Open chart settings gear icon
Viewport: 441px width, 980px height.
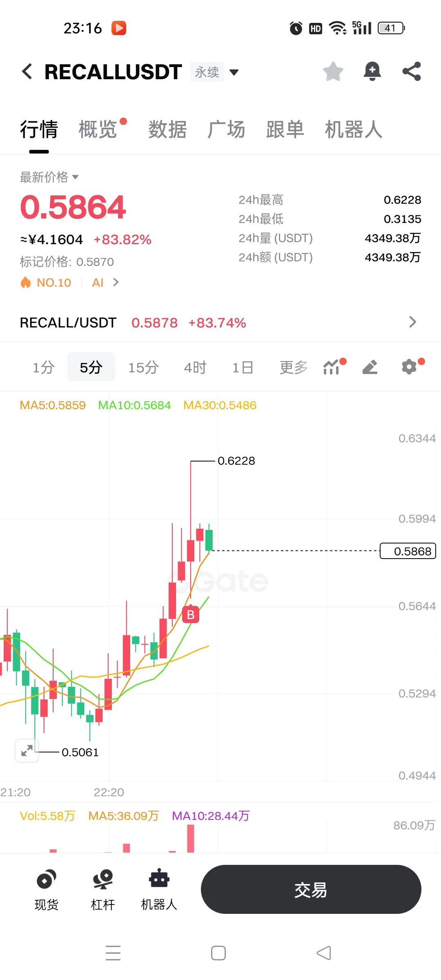tap(410, 367)
